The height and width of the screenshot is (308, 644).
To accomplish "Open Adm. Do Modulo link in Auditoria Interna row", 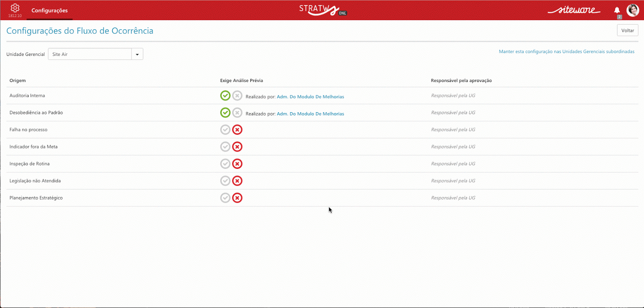I will 310,97.
